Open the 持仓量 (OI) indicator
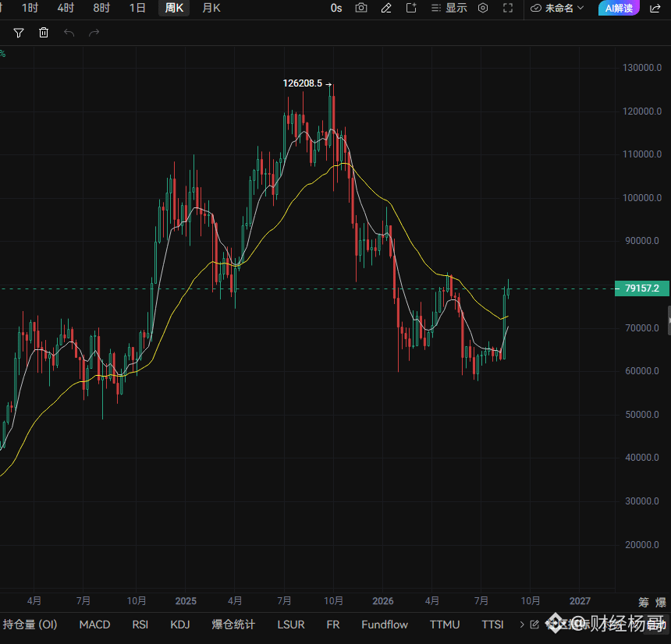 pyautogui.click(x=30, y=625)
